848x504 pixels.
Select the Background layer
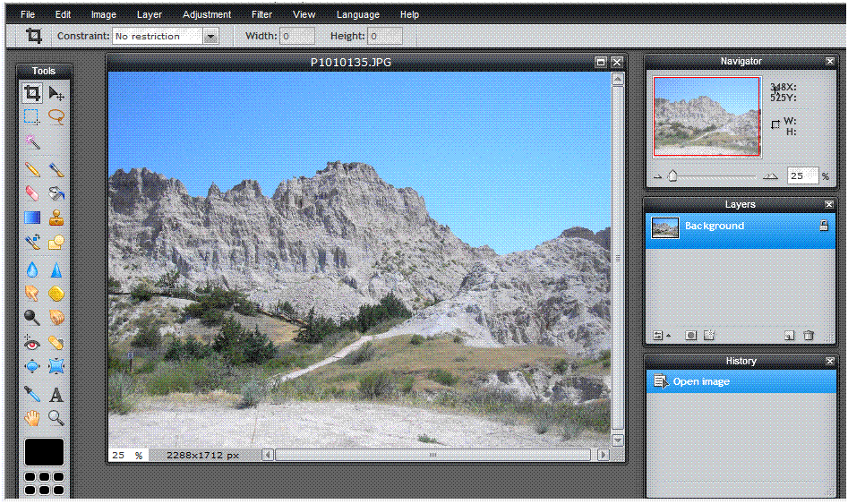tap(715, 226)
